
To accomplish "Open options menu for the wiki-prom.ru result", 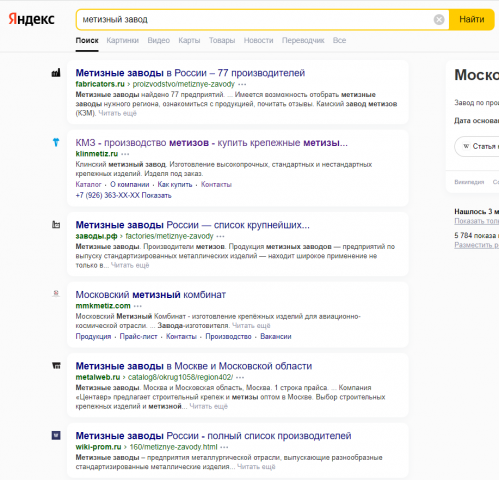I will 224,447.
